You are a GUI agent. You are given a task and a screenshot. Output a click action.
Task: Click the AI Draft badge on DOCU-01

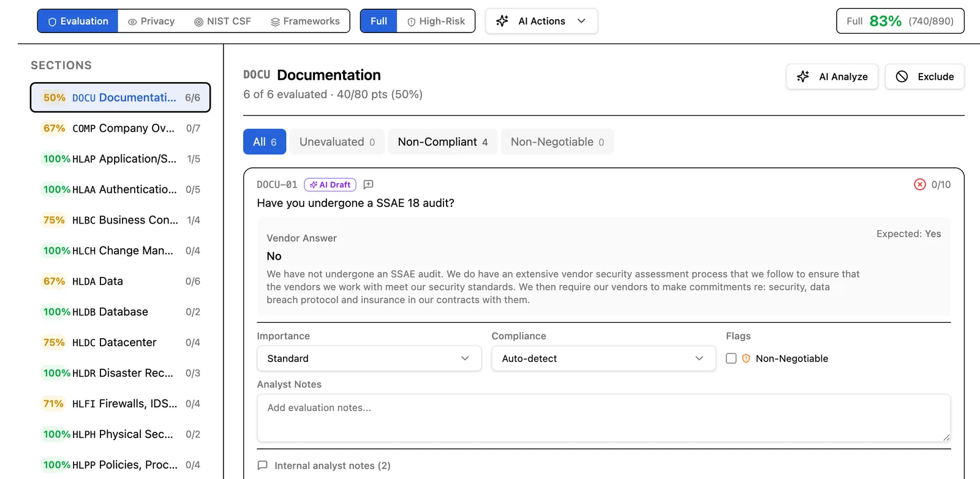330,184
